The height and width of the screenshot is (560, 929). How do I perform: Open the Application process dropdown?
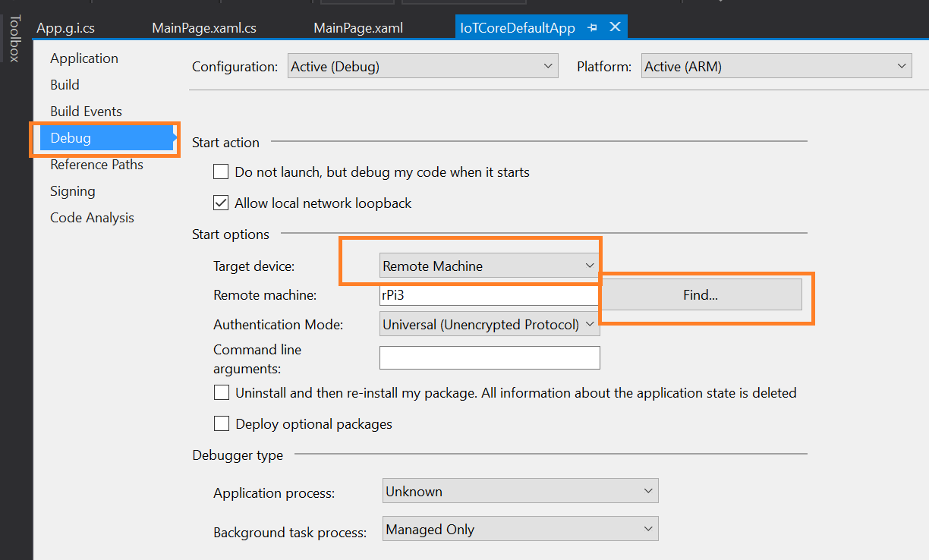click(520, 491)
